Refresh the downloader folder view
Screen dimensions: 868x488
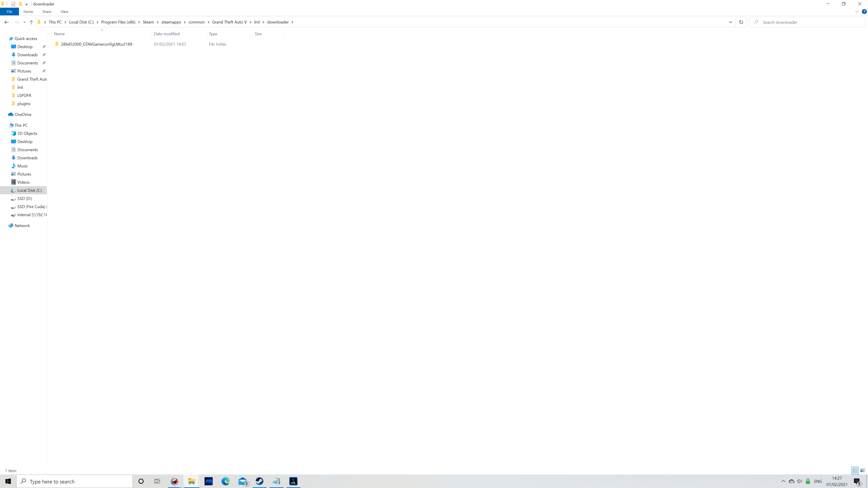click(x=741, y=22)
